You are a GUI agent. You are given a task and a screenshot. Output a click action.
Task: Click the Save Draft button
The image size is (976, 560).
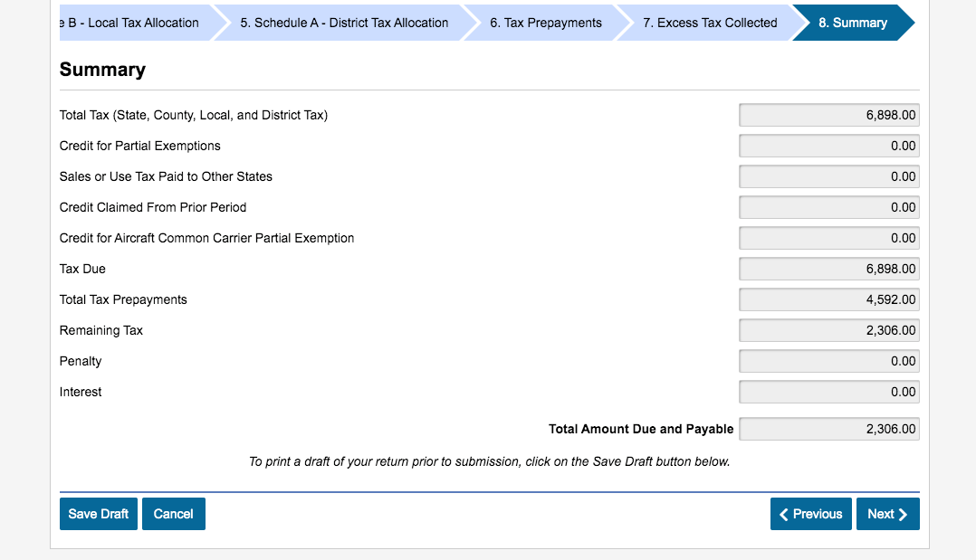click(x=98, y=514)
